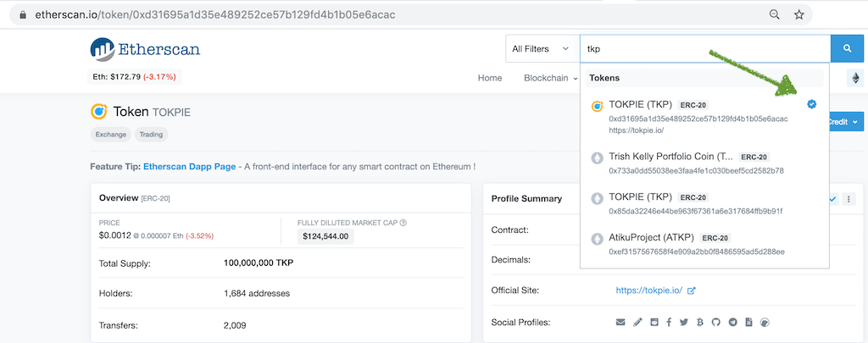This screenshot has width=868, height=343.
Task: Click the blue checkmark in Profile Summary
Action: (x=832, y=199)
